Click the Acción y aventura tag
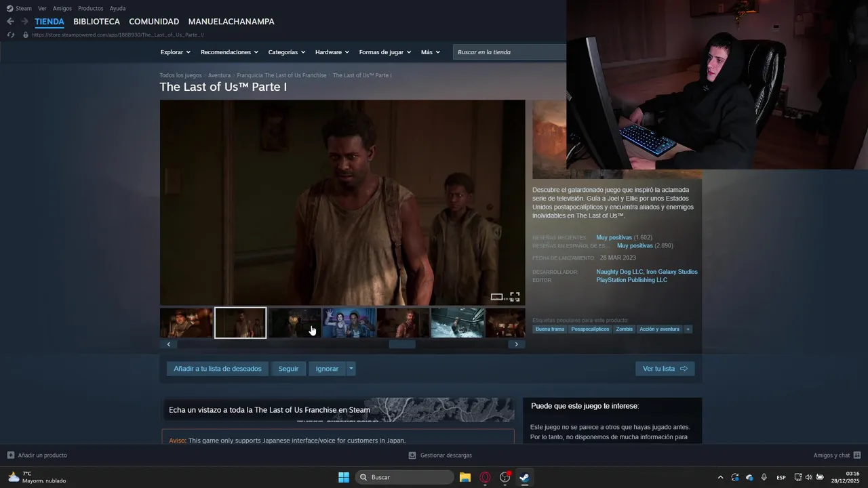 pyautogui.click(x=659, y=329)
